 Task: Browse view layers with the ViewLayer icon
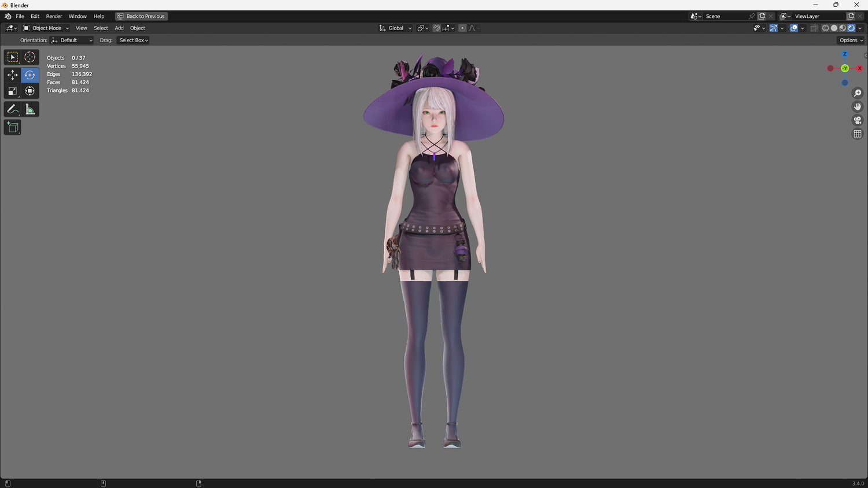tap(785, 16)
